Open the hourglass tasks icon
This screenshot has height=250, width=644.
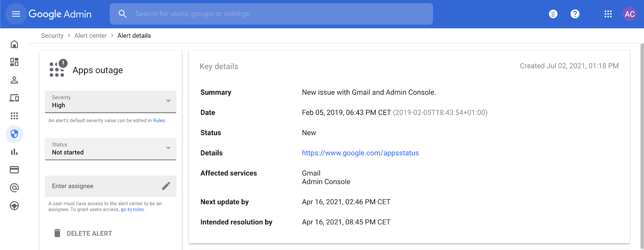tap(553, 14)
